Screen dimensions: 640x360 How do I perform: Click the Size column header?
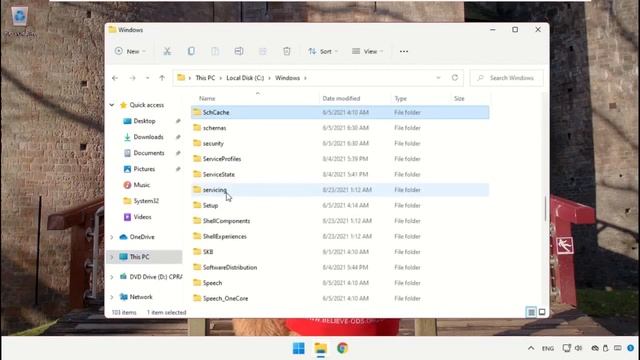tap(459, 98)
